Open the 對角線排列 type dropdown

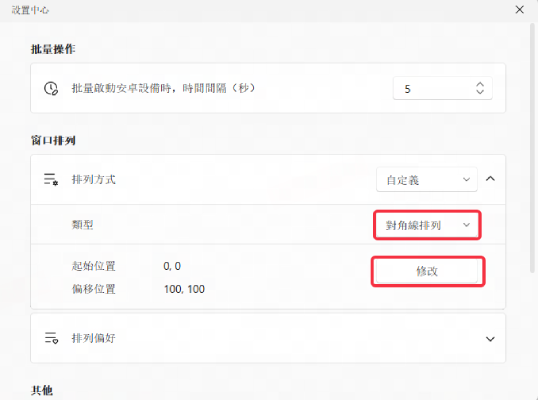(x=427, y=225)
